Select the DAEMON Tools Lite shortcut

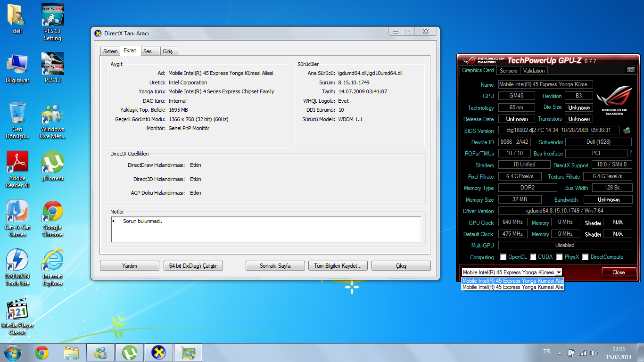17,267
